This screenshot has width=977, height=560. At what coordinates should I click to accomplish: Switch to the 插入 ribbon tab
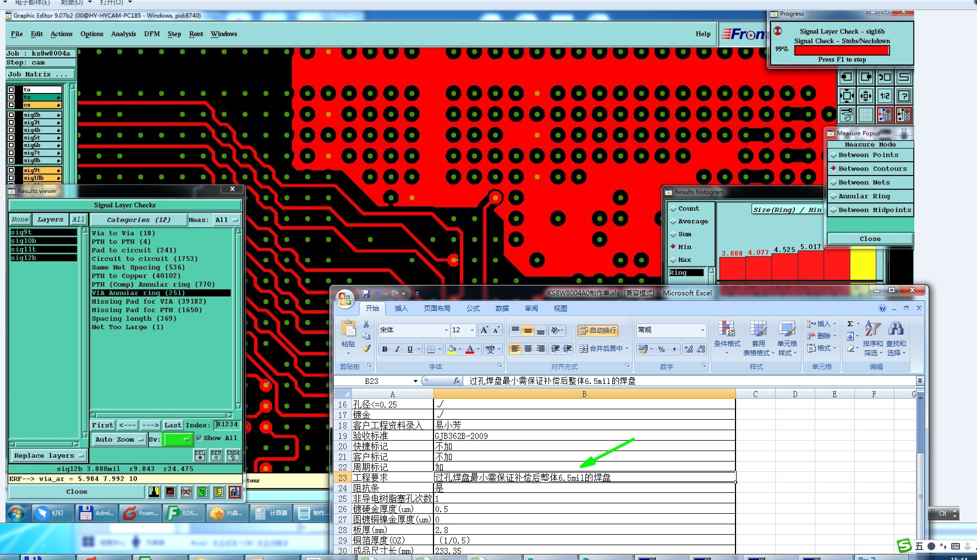tap(402, 309)
